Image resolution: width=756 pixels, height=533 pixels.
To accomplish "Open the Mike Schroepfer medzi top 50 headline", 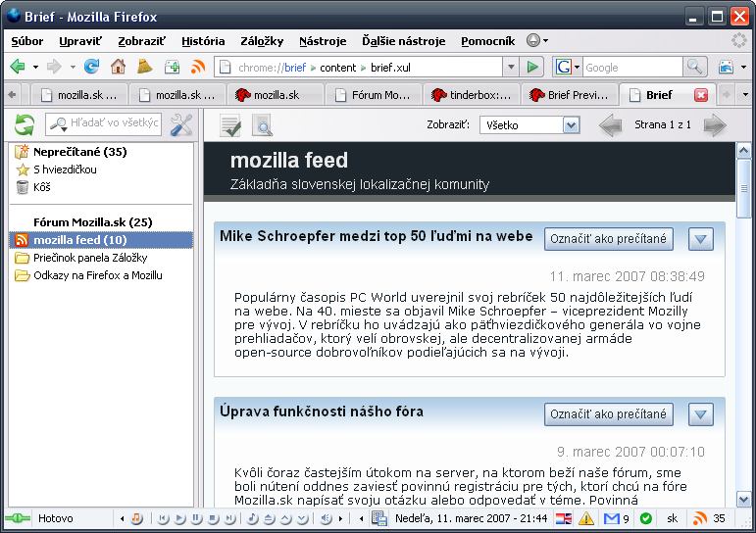I will point(377,236).
